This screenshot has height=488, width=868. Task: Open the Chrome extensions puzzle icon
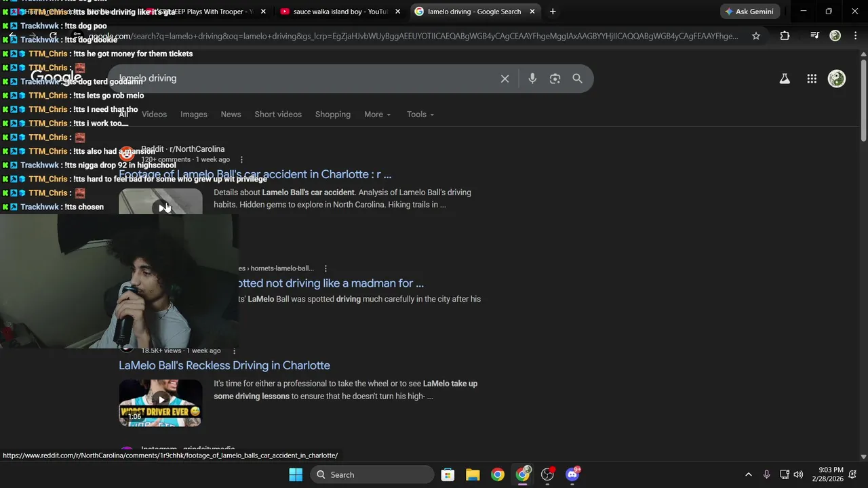tap(785, 36)
